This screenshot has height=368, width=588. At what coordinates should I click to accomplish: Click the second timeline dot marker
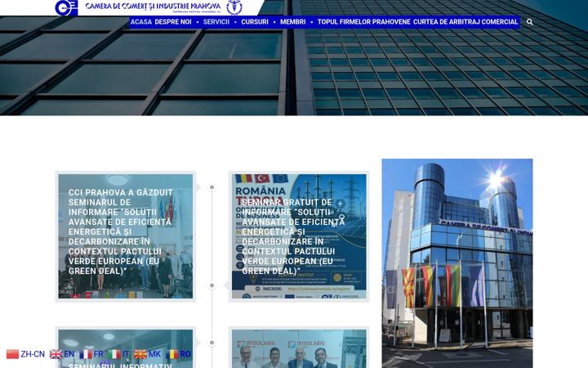tap(212, 285)
